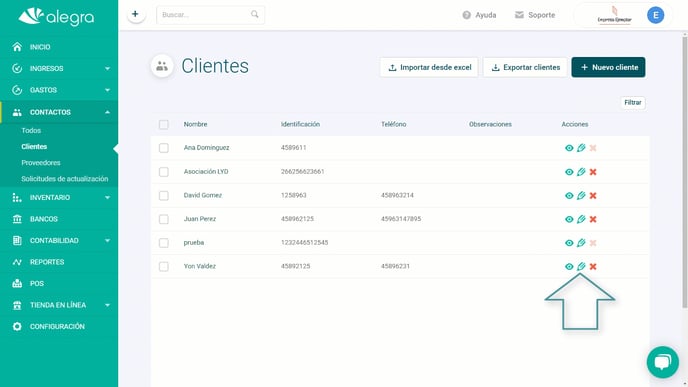Expand Tienda en línea menu

pyautogui.click(x=59, y=305)
